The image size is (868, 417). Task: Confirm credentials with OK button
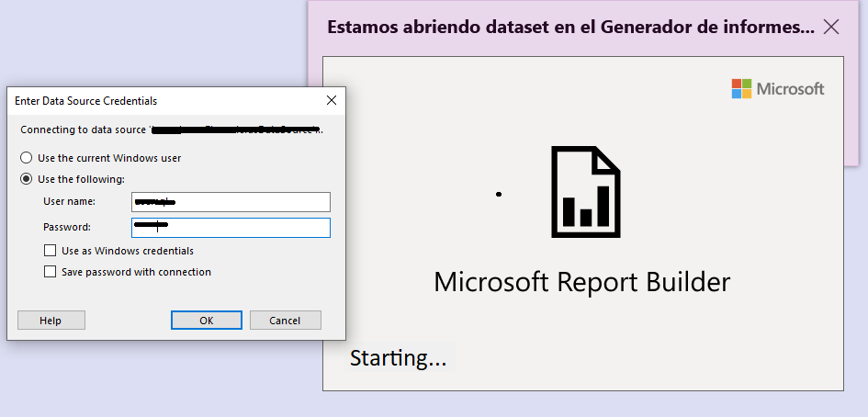[207, 320]
